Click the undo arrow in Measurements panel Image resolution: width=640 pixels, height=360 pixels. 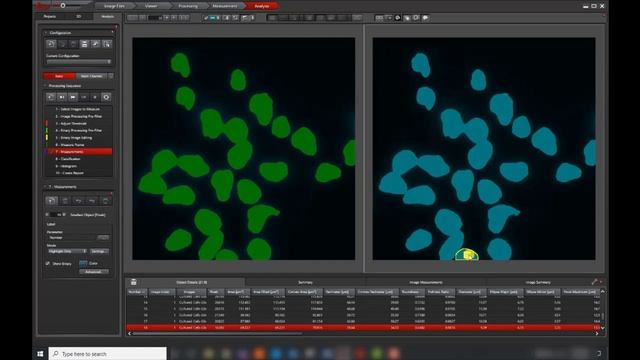[78, 200]
